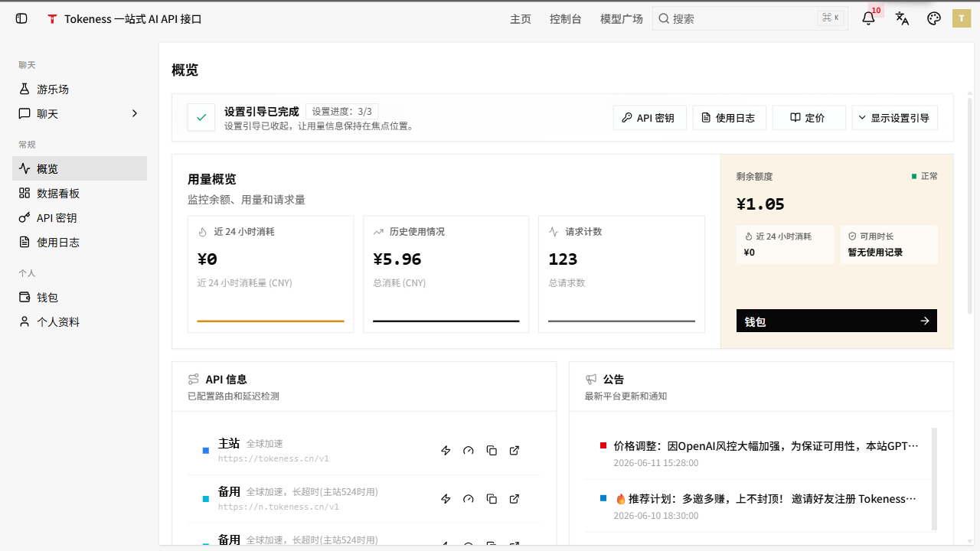
Task: Copy the n.tokeness.cn 备用 URL
Action: [492, 499]
